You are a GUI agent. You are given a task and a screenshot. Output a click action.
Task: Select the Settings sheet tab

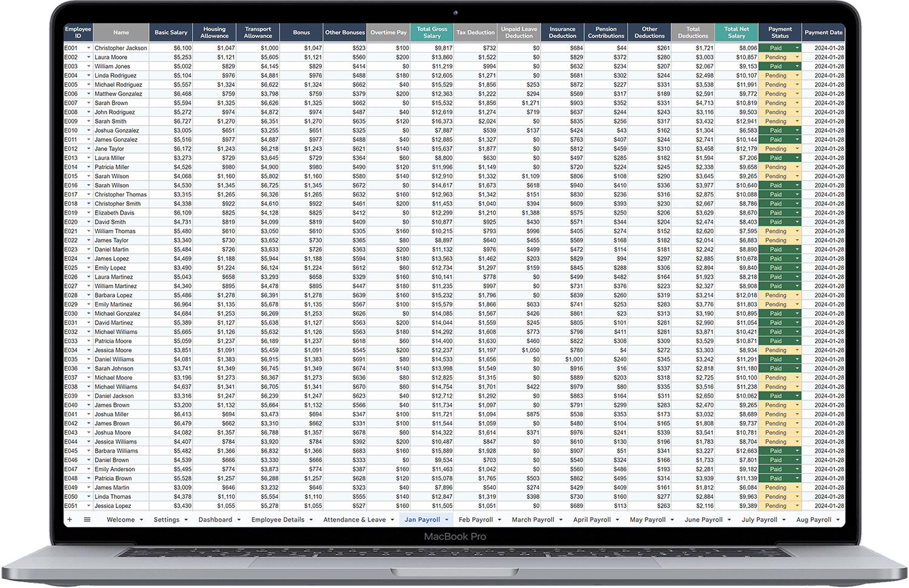167,520
